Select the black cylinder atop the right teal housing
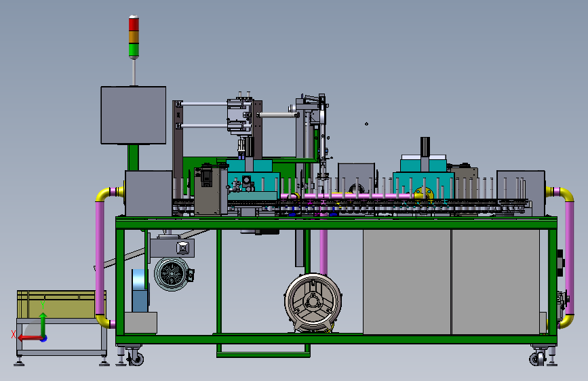 pos(425,146)
